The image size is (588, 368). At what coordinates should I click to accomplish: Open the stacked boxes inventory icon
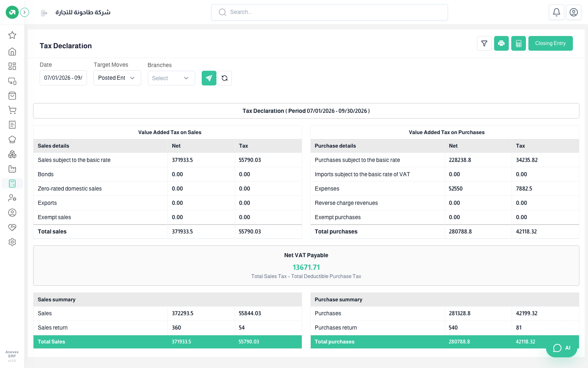pyautogui.click(x=12, y=154)
